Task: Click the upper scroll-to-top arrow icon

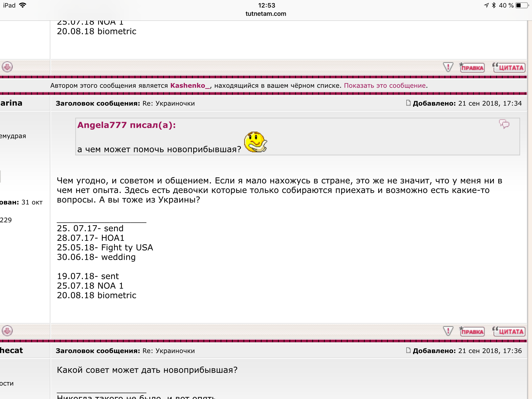Action: point(7,67)
